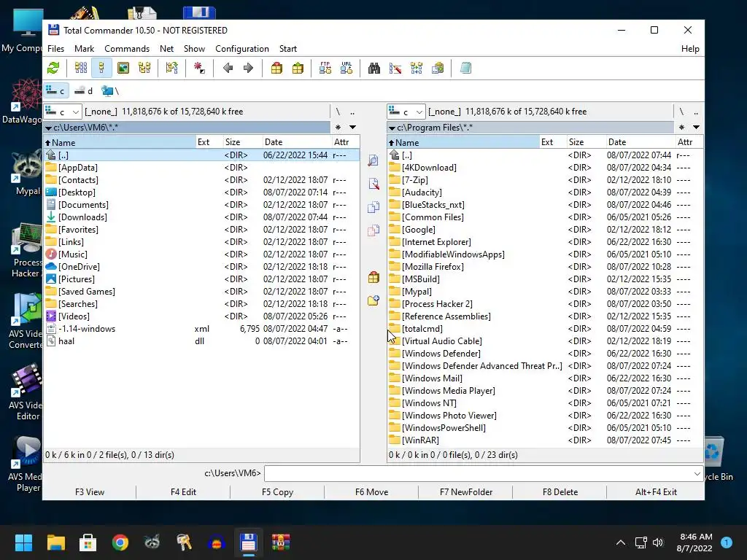Click F3 View button
The image size is (747, 560).
click(x=90, y=492)
